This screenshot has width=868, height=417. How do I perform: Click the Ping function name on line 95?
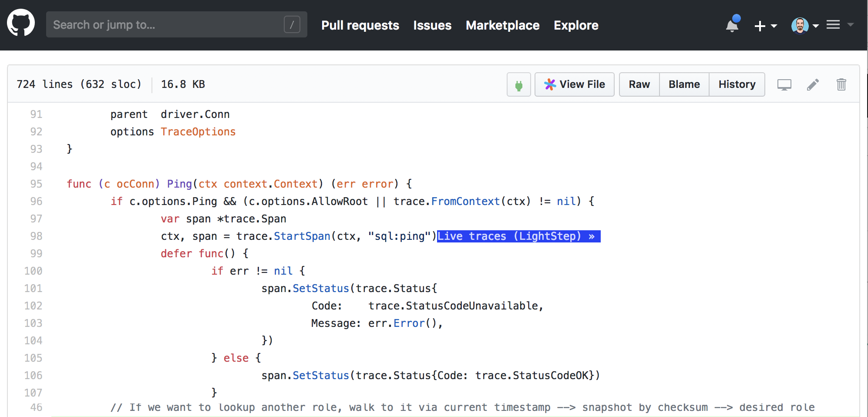tap(179, 184)
